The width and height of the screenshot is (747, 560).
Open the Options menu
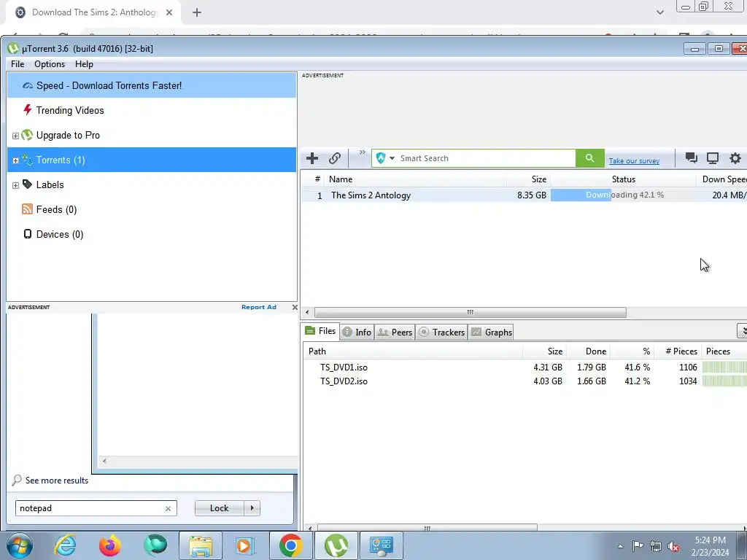pos(50,64)
